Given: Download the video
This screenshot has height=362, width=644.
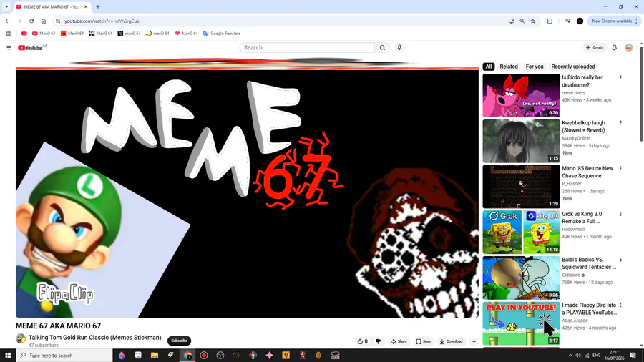Looking at the screenshot, I should coord(451,341).
